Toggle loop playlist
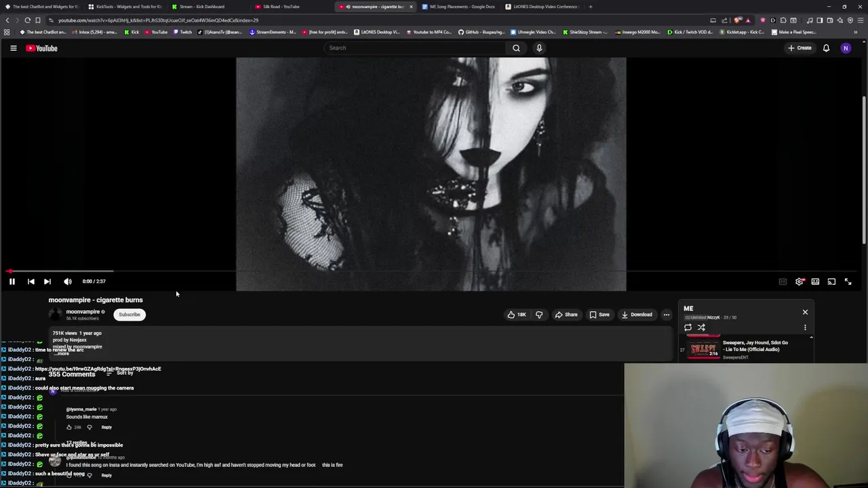The width and height of the screenshot is (868, 488). (688, 327)
